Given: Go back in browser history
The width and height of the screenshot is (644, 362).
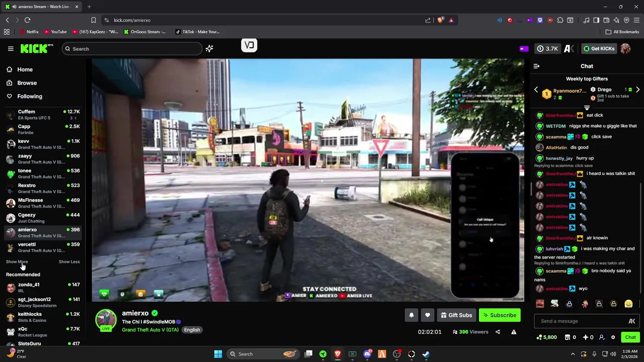Looking at the screenshot, I should [7, 20].
